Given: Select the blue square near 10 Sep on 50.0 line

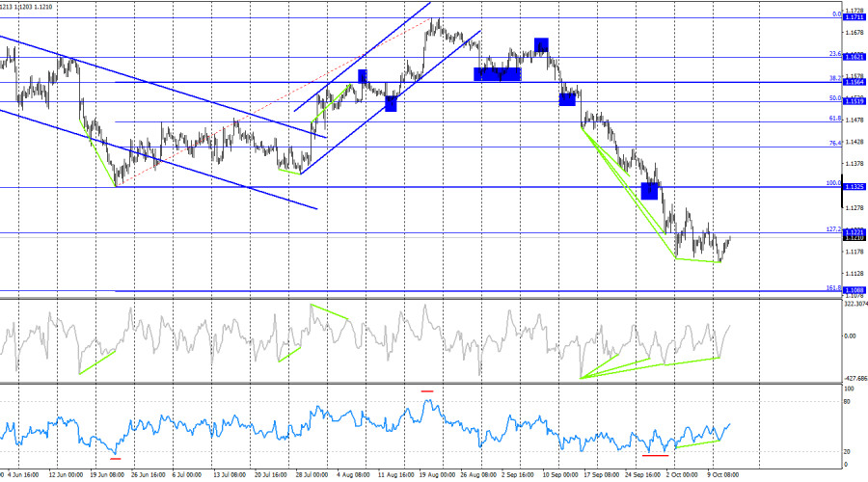Looking at the screenshot, I should [x=567, y=99].
